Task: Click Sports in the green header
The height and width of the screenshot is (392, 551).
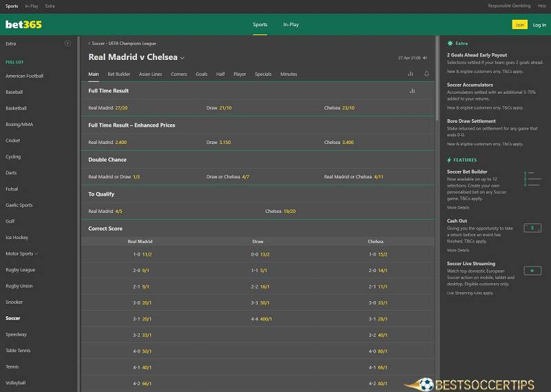Action: point(260,25)
